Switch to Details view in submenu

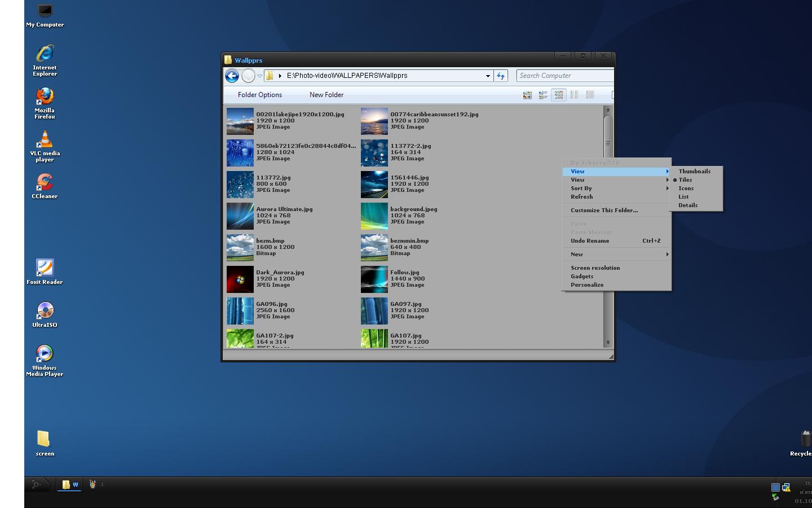pyautogui.click(x=688, y=205)
